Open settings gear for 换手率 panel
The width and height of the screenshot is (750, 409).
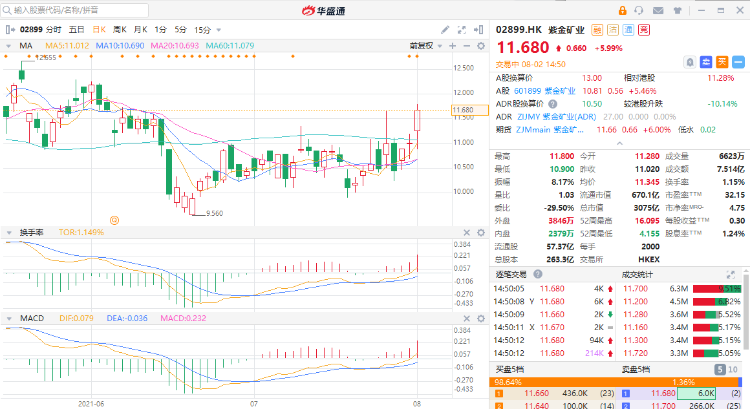[x=481, y=232]
